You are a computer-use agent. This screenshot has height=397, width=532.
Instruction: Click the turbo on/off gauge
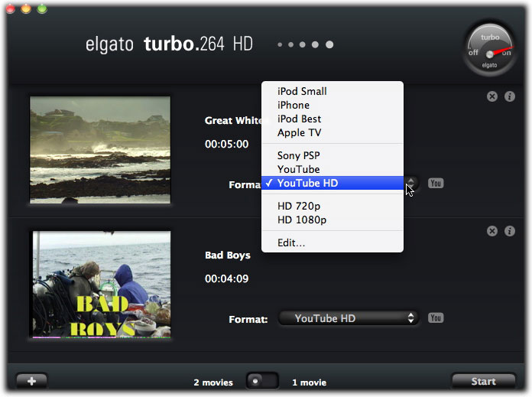490,49
